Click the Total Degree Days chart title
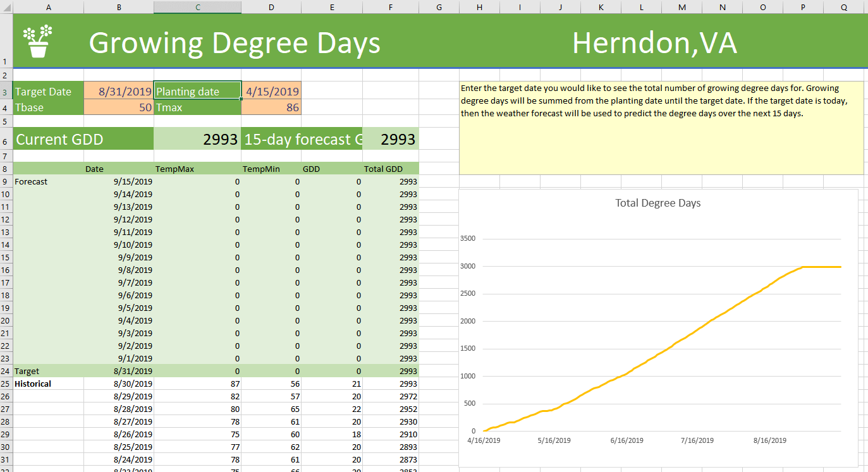Image resolution: width=868 pixels, height=472 pixels. click(x=657, y=203)
